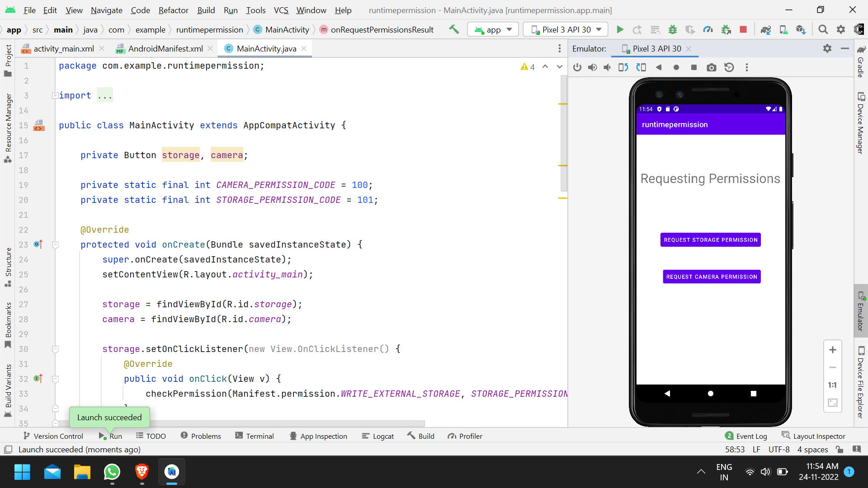Open the Pixel 3 API 30 device dropdown

[566, 30]
